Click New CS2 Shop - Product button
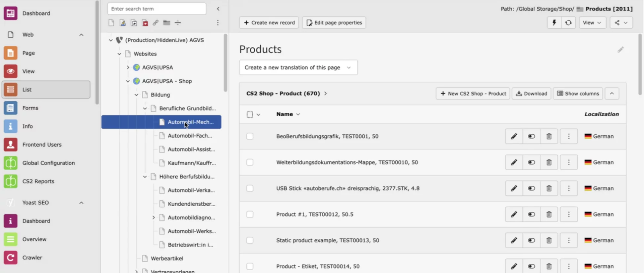This screenshot has width=644, height=273. coord(473,93)
